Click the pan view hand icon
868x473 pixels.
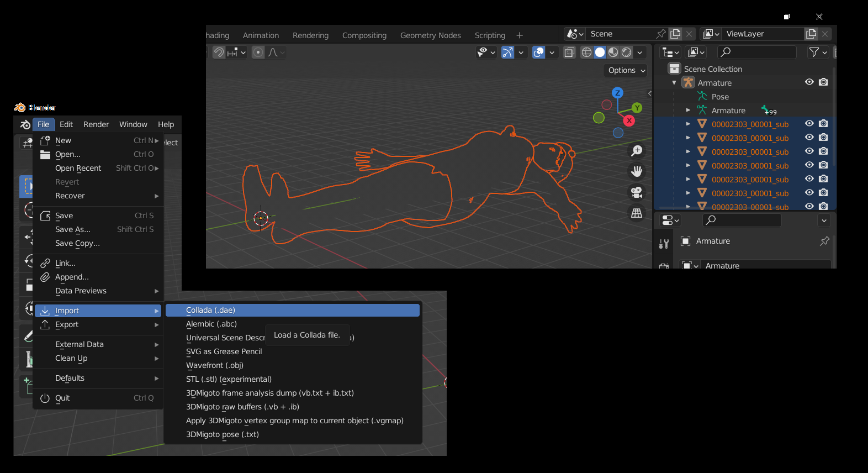tap(637, 171)
